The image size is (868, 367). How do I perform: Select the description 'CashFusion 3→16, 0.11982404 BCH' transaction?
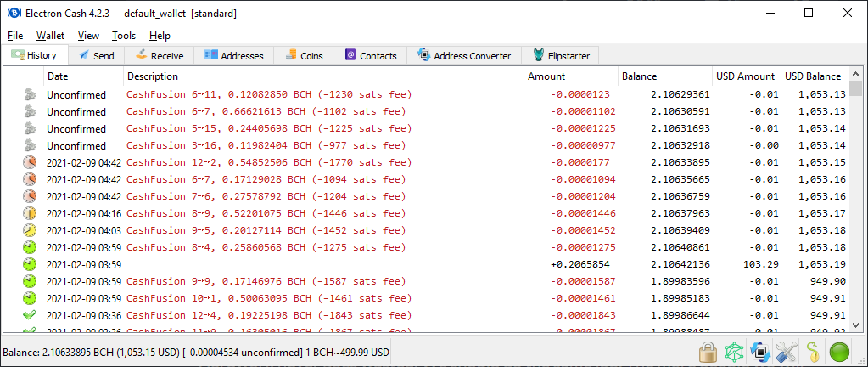[x=266, y=146]
